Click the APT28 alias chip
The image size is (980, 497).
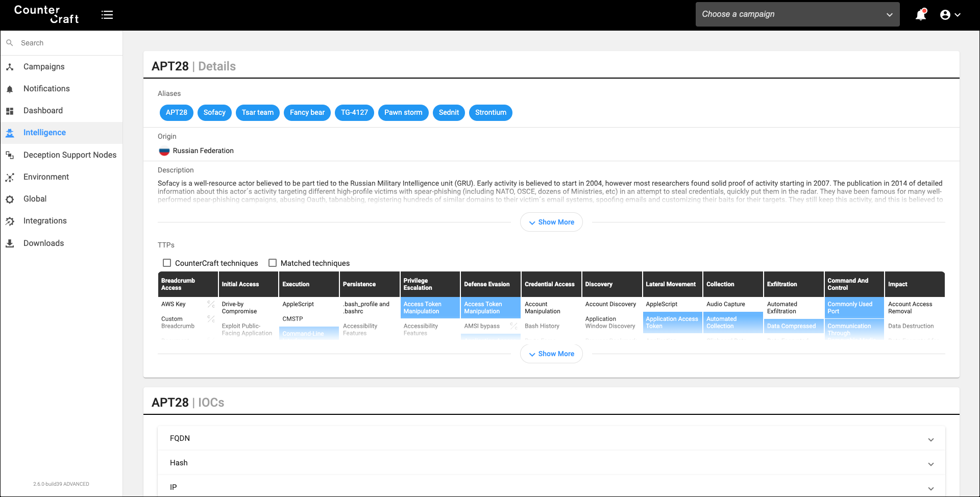pos(177,113)
